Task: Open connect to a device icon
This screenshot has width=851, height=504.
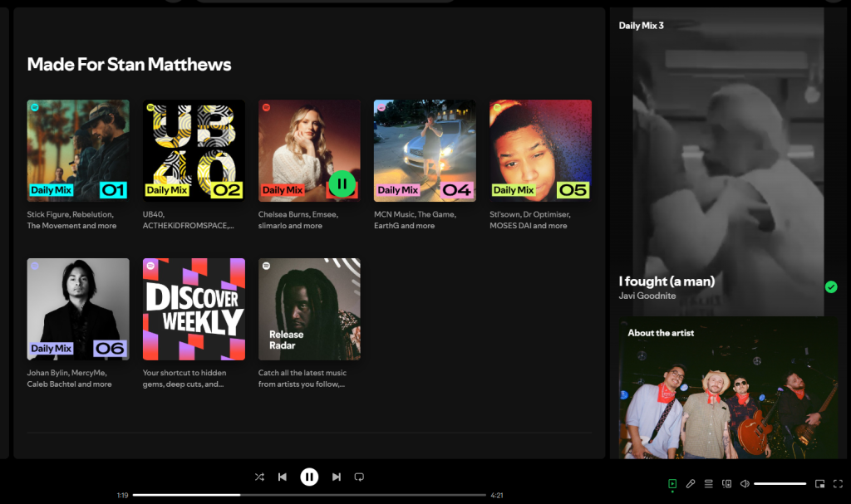Action: click(726, 483)
